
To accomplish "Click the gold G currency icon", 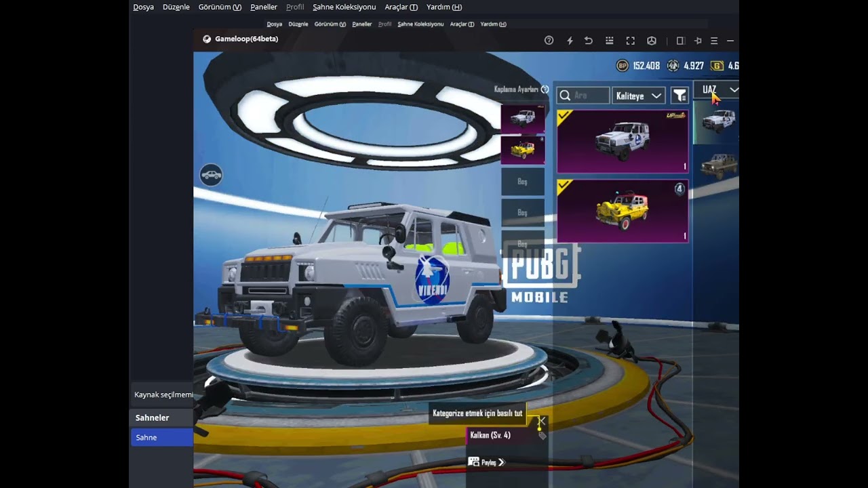I will (717, 66).
